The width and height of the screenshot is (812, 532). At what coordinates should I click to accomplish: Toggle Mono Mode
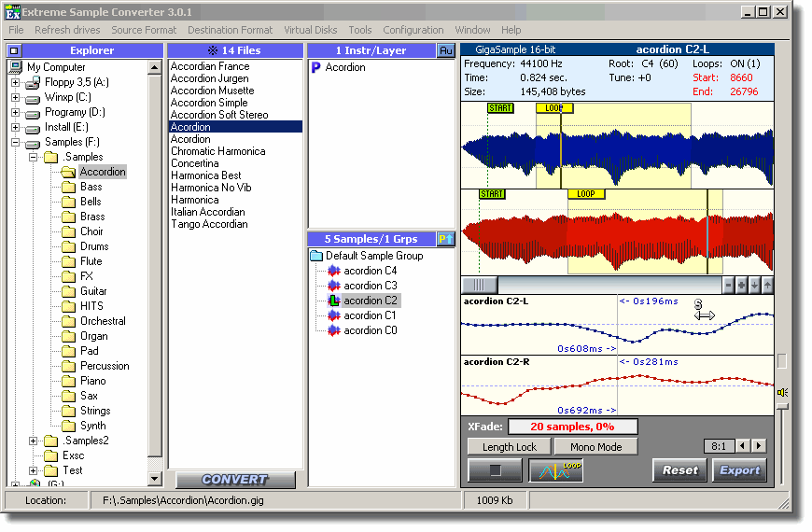pyautogui.click(x=596, y=447)
